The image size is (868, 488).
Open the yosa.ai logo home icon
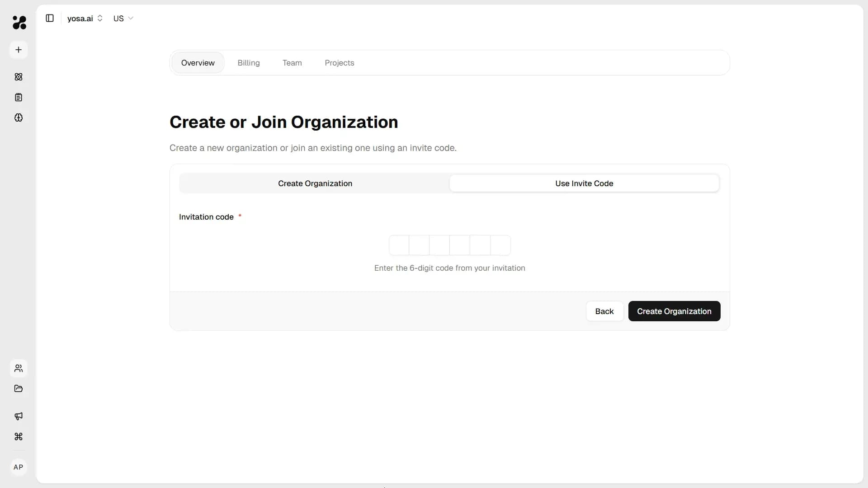19,23
